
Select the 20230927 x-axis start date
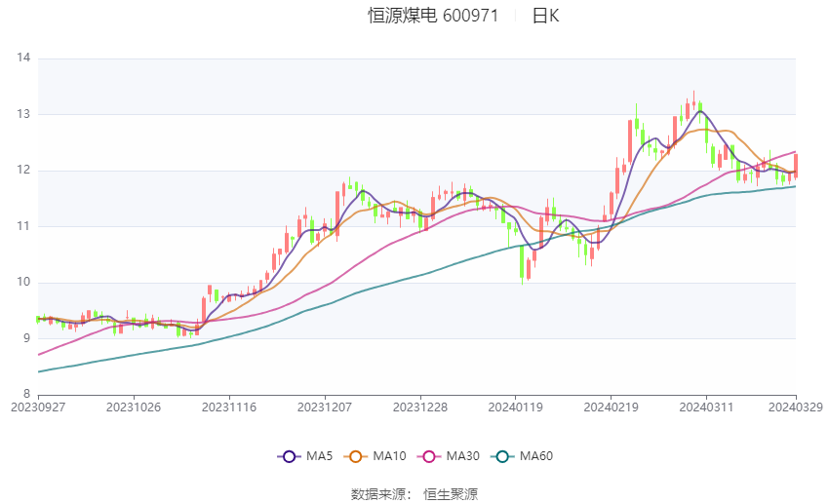38,407
